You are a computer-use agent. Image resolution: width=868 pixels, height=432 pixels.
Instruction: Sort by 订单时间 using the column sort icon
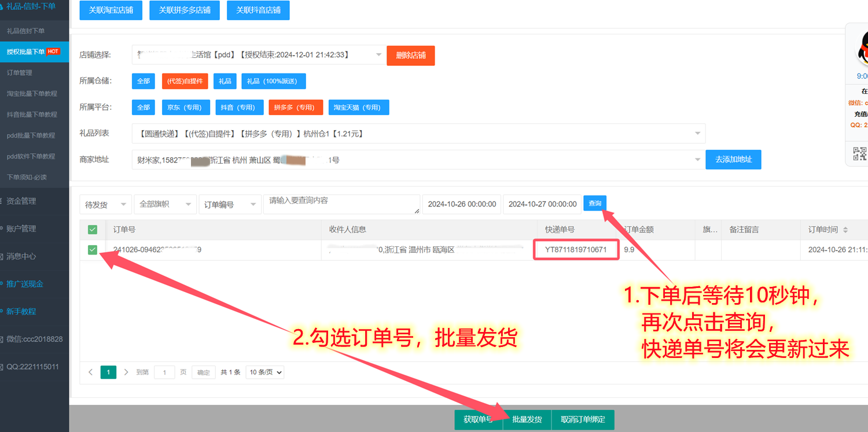(845, 230)
